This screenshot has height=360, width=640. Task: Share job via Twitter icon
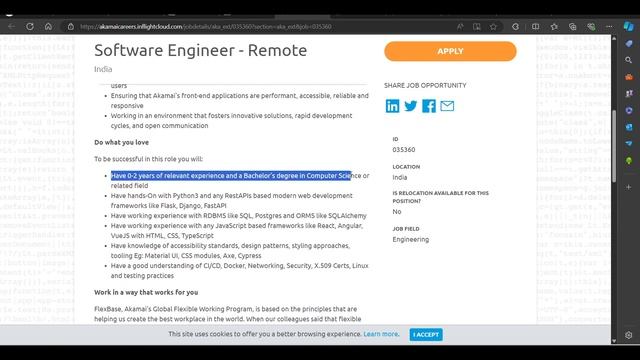(411, 106)
